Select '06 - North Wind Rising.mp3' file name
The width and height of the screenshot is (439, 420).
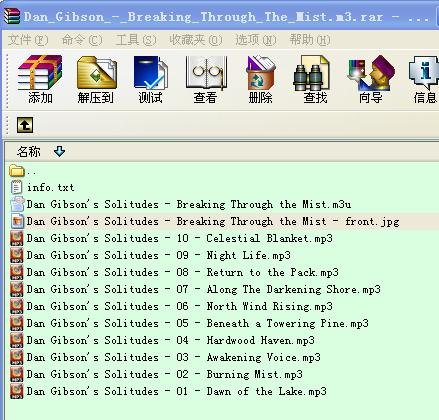pyautogui.click(x=180, y=307)
